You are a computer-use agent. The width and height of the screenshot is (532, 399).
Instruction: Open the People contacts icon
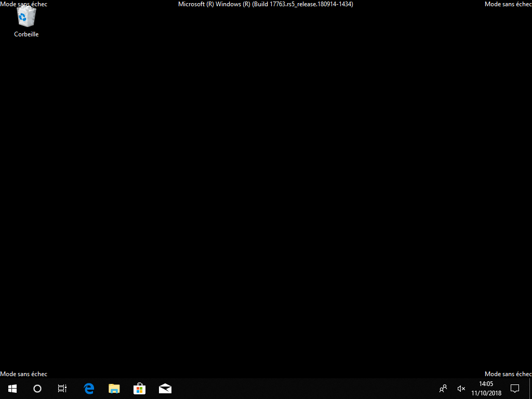pyautogui.click(x=443, y=389)
